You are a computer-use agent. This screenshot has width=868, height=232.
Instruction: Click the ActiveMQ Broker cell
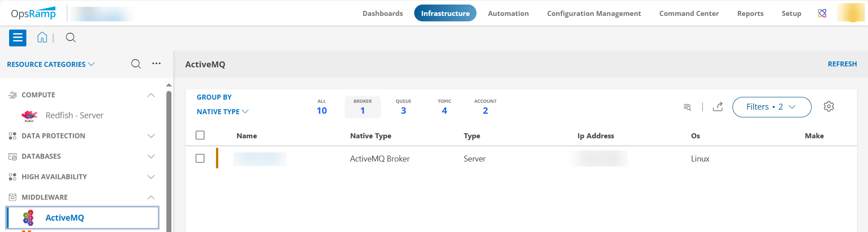pos(380,159)
